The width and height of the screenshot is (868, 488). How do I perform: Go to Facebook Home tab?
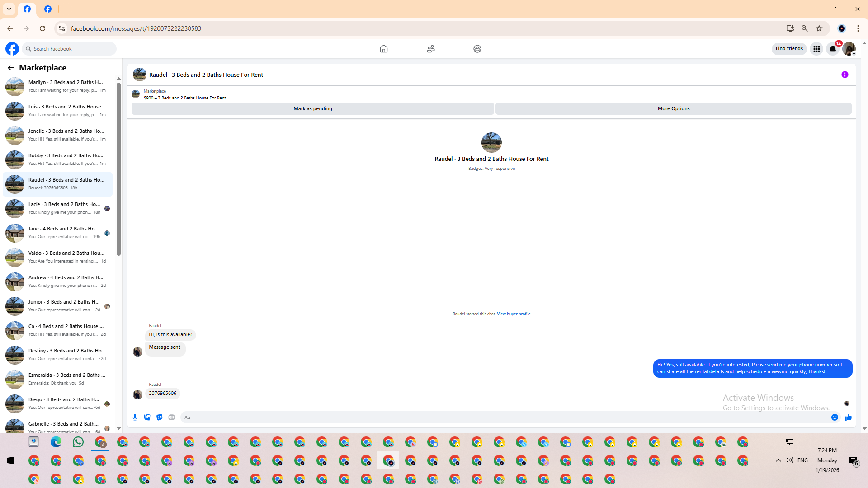tap(383, 49)
